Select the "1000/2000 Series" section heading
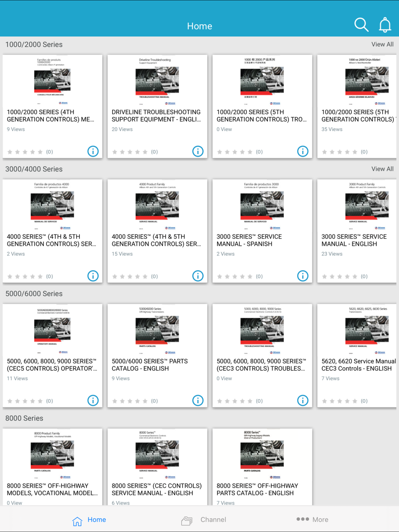Image resolution: width=399 pixels, height=532 pixels. click(34, 44)
